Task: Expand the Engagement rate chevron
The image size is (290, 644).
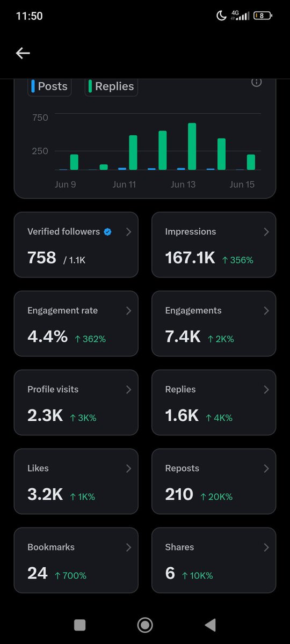Action: [128, 311]
